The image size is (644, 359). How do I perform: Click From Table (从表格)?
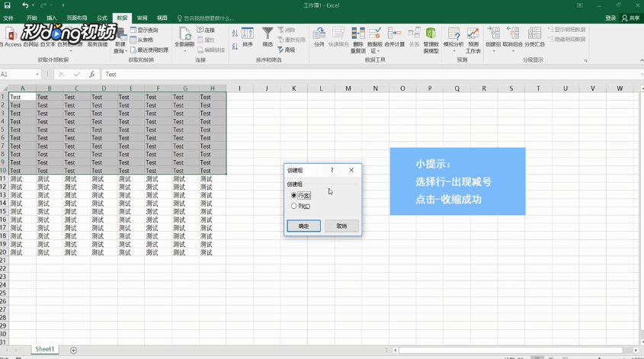(142, 40)
